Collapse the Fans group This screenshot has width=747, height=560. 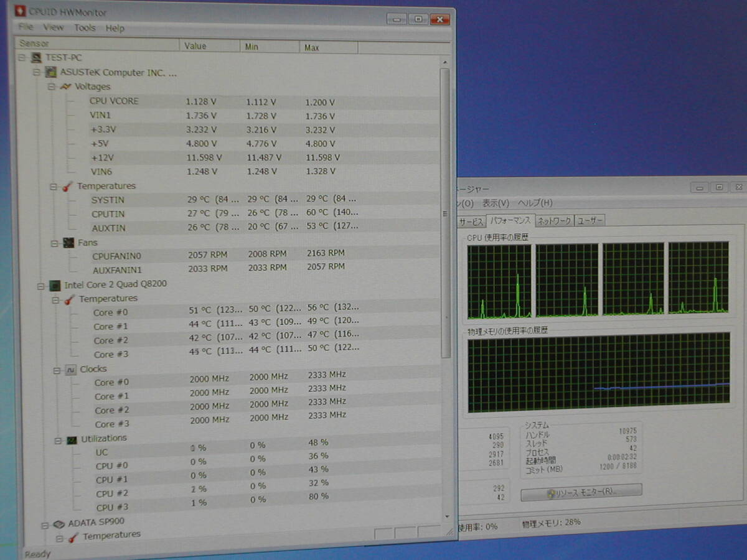tap(55, 243)
